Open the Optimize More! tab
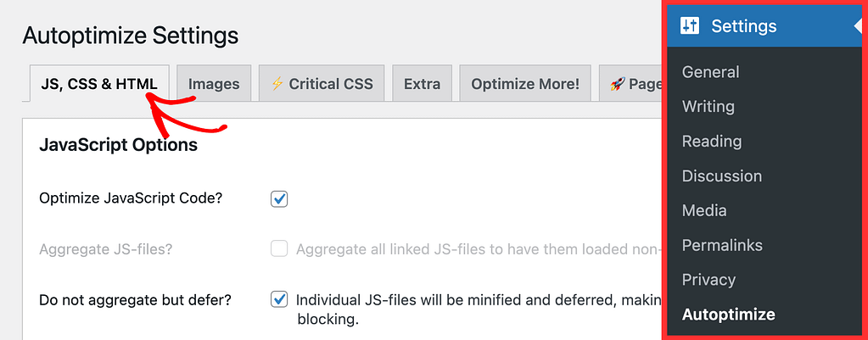Screen dimensions: 868x340 click(525, 83)
